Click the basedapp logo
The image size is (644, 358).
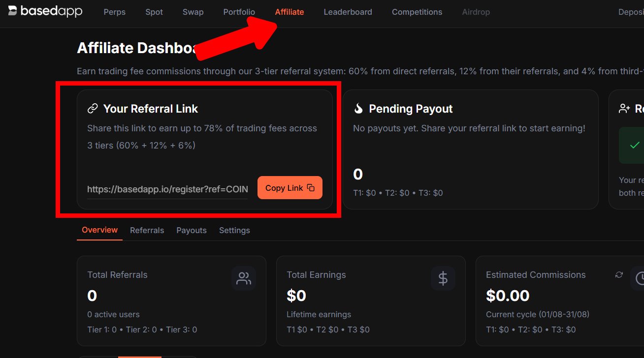pyautogui.click(x=45, y=11)
